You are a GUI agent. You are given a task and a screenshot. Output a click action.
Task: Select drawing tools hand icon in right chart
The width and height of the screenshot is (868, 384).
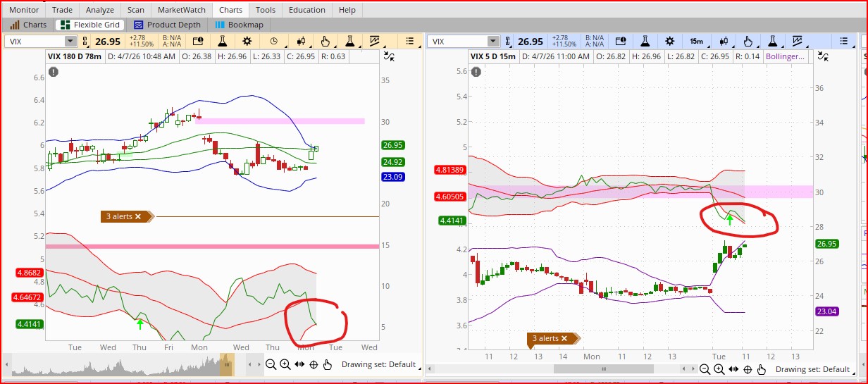tap(748, 41)
